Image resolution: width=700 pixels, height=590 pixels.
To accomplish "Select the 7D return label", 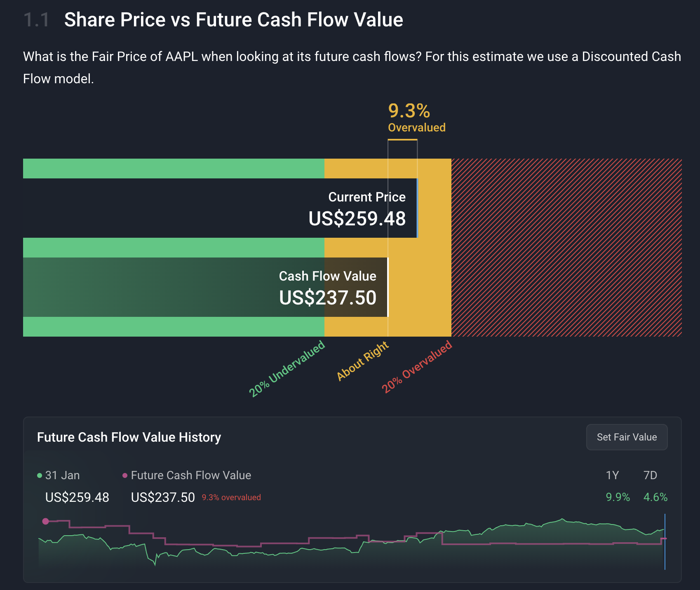I will coord(650,475).
